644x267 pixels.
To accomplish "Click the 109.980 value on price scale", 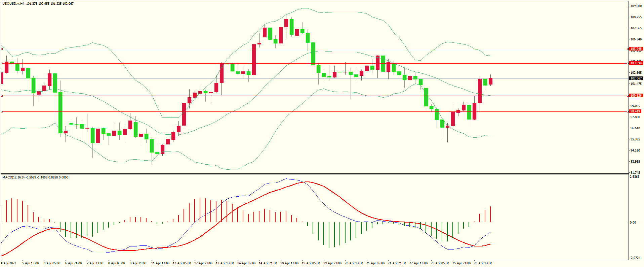I will tap(636, 6).
